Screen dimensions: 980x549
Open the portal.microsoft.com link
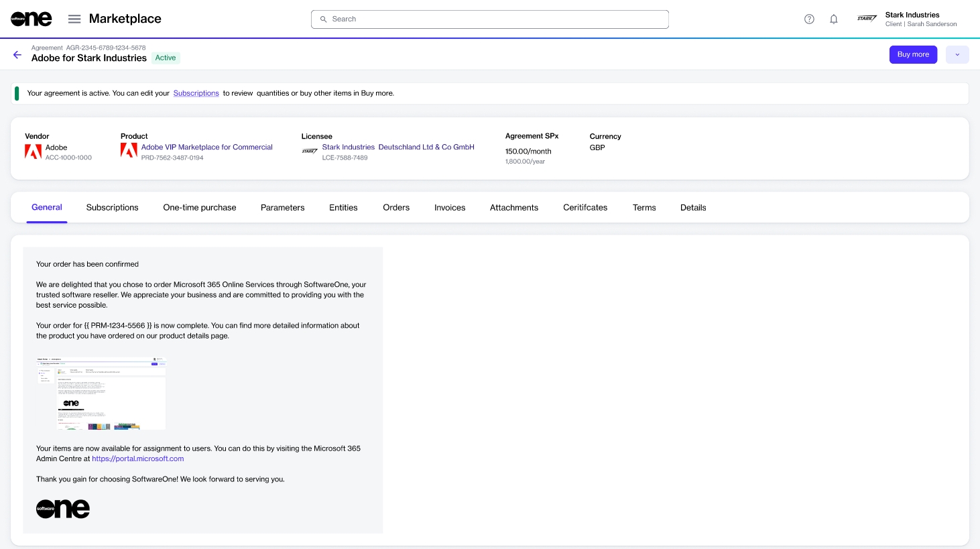137,459
